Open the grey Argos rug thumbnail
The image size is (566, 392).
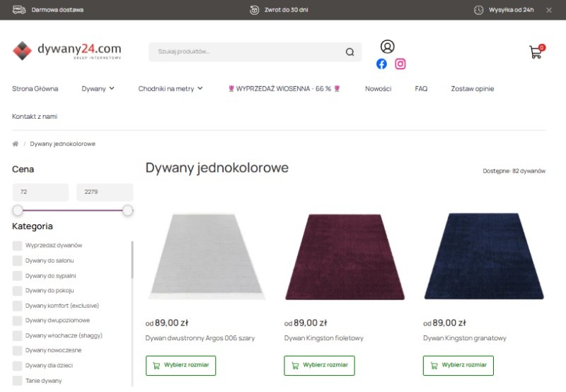(x=207, y=257)
